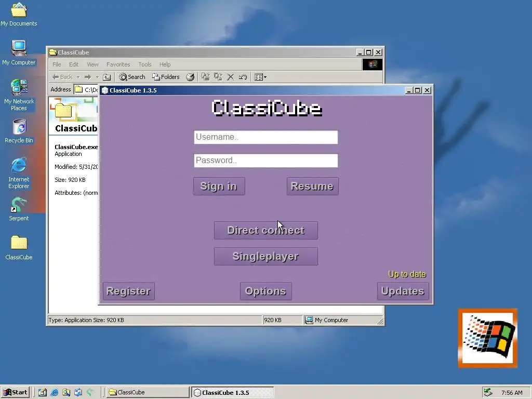
Task: Select the Serpent shortcut desktop icon
Action: coord(19,209)
